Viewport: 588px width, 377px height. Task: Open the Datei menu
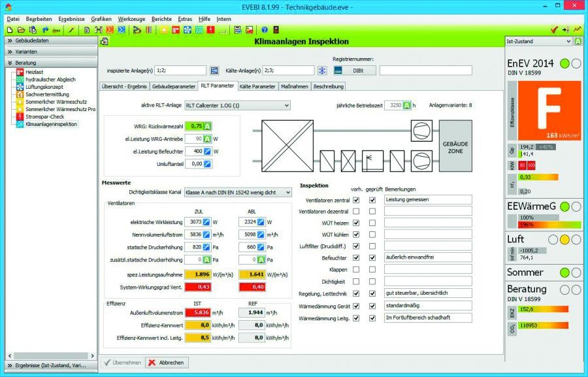point(13,19)
